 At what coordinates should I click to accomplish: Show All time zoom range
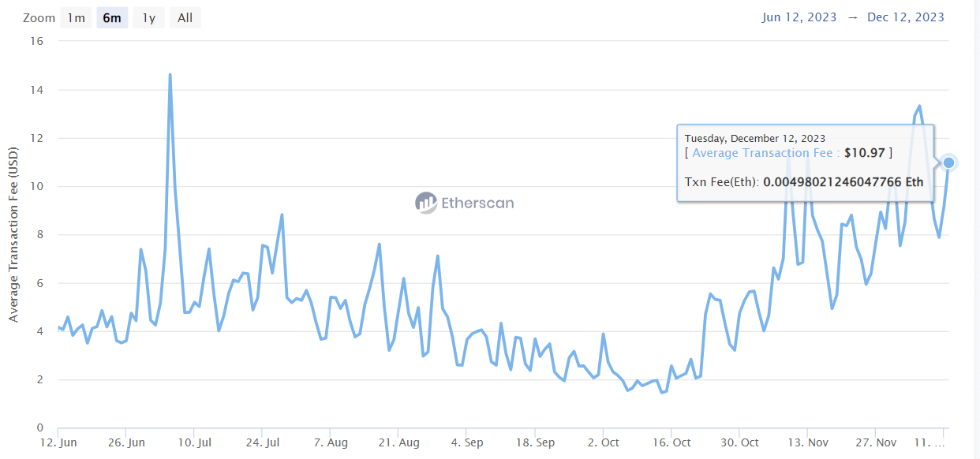tap(185, 17)
